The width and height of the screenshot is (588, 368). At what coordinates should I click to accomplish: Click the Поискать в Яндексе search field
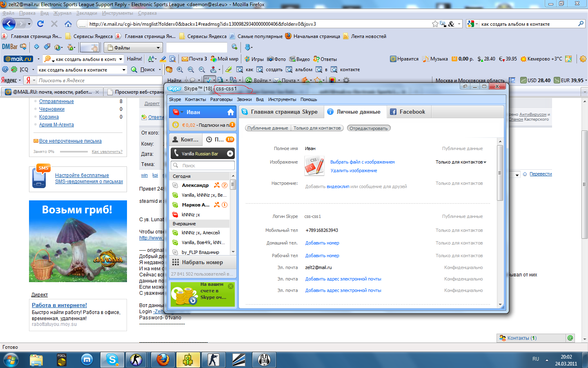(x=100, y=81)
